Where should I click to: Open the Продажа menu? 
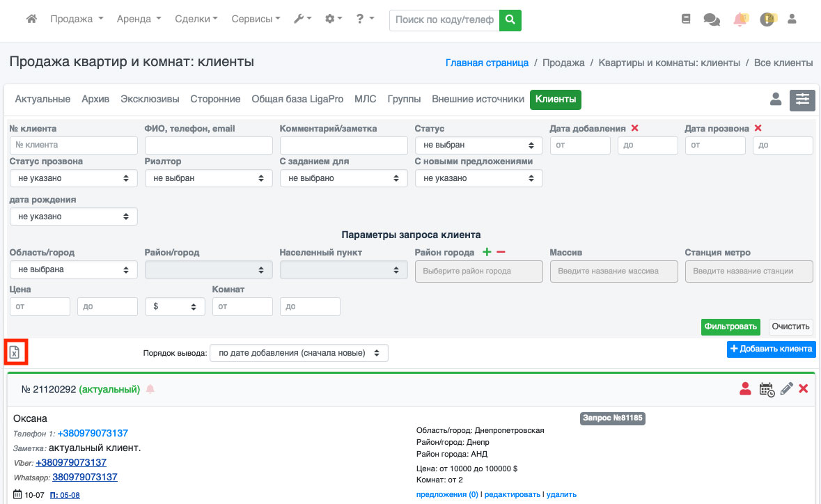77,19
